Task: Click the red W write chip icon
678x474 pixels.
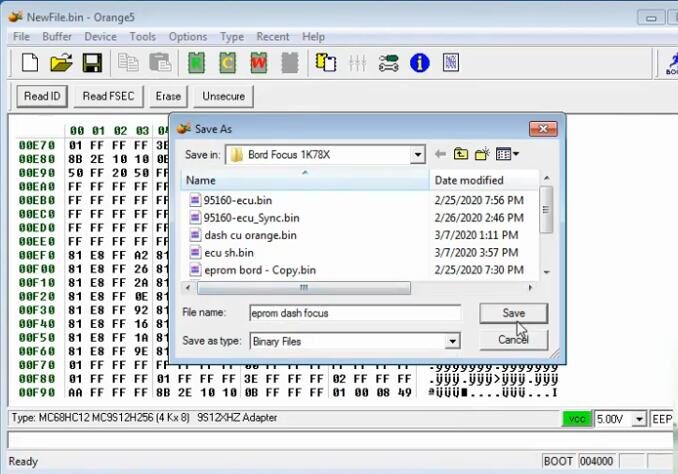Action: (258, 63)
